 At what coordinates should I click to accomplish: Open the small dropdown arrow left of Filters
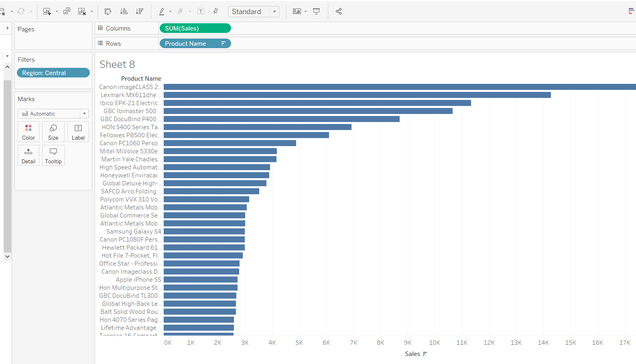point(7,56)
